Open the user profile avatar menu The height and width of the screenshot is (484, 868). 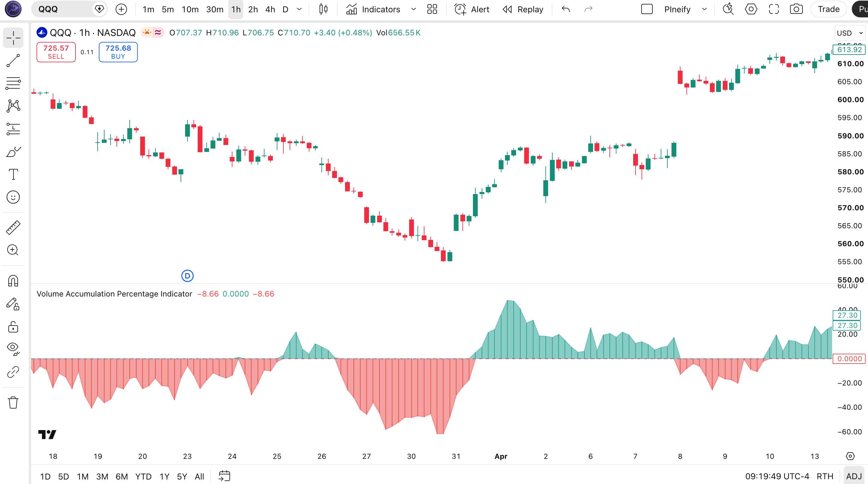13,9
